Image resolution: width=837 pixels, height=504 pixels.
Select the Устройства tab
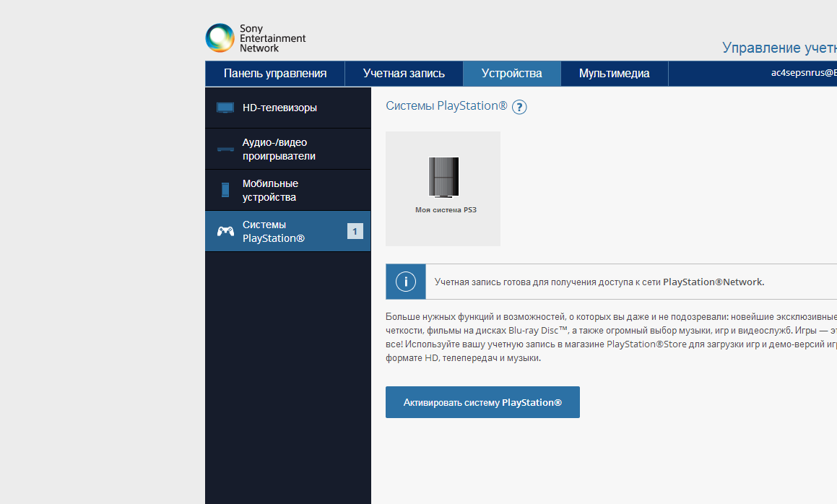(x=511, y=73)
